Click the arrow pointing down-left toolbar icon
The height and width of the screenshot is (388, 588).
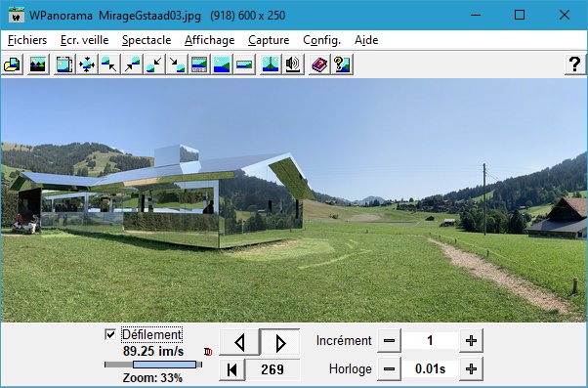[154, 65]
